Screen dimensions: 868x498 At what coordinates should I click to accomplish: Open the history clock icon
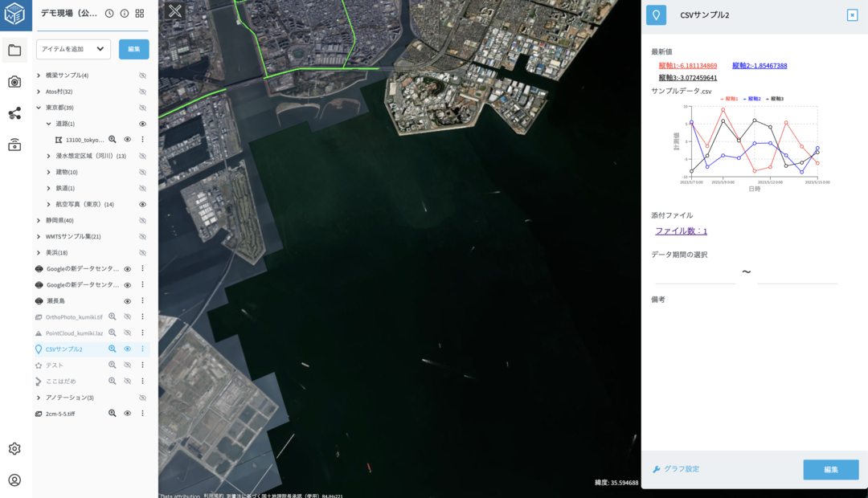coord(109,14)
